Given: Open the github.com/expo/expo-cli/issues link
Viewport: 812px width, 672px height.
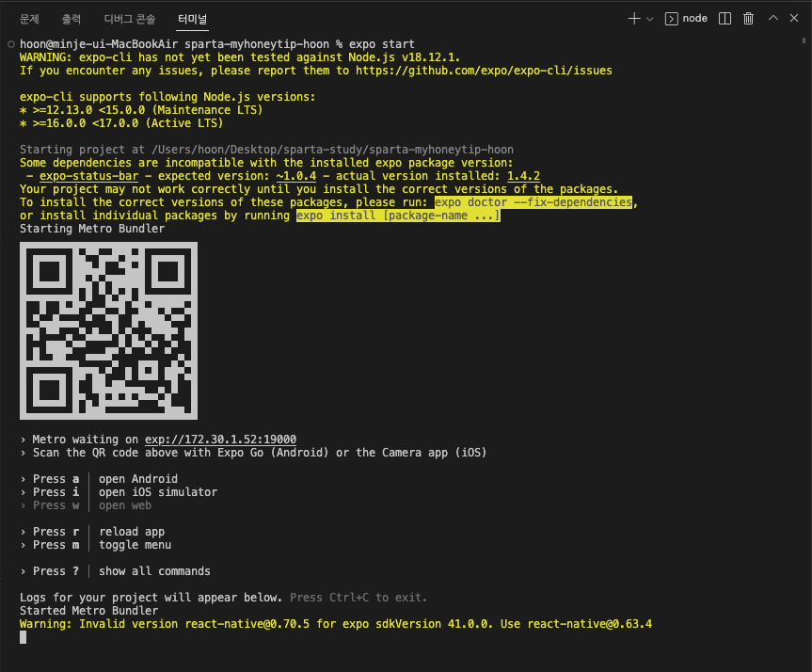Looking at the screenshot, I should click(484, 71).
